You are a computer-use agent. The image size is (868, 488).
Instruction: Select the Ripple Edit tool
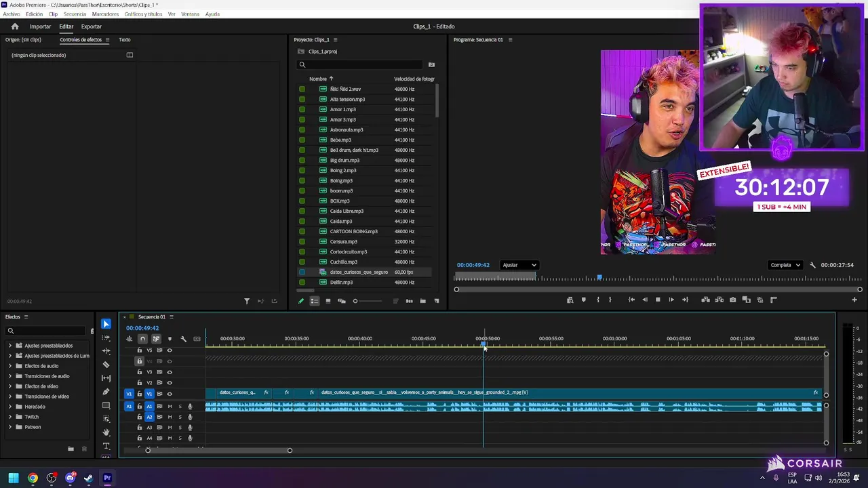(106, 351)
